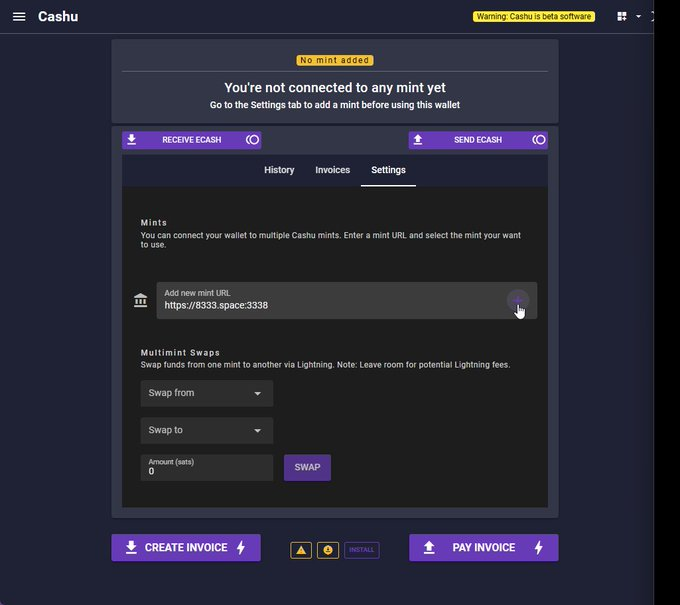Viewport: 680px width, 605px height.
Task: Select the Settings tab
Action: coord(388,170)
